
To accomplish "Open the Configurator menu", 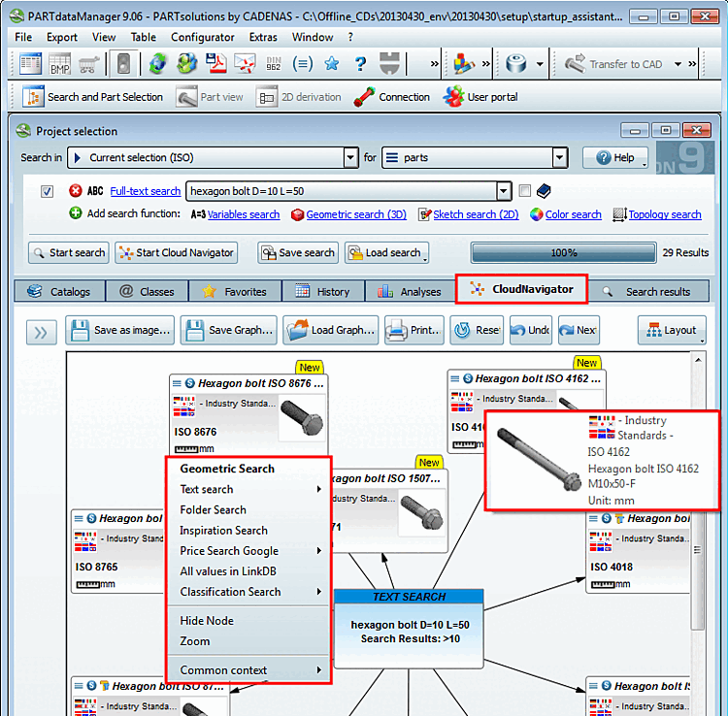I will coord(203,37).
